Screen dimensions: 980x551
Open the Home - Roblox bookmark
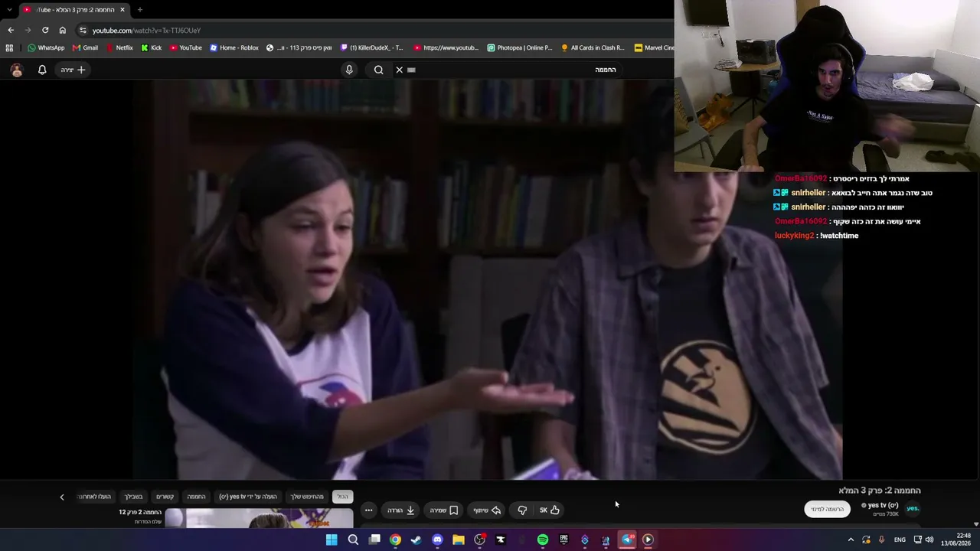coord(234,47)
